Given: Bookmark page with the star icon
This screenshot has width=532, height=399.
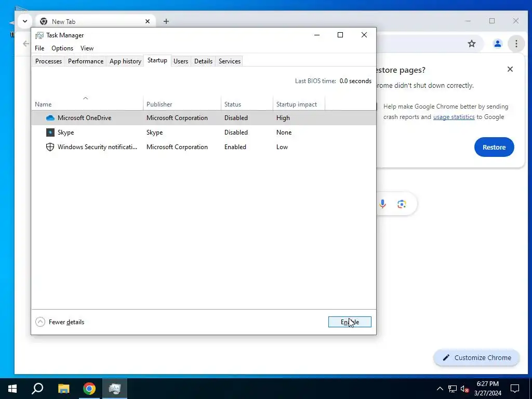Looking at the screenshot, I should [472, 44].
